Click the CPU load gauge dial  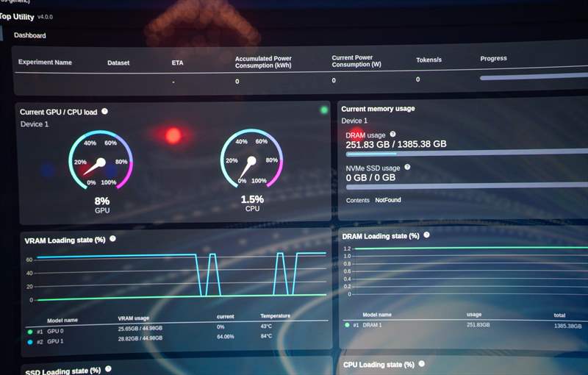(x=251, y=159)
